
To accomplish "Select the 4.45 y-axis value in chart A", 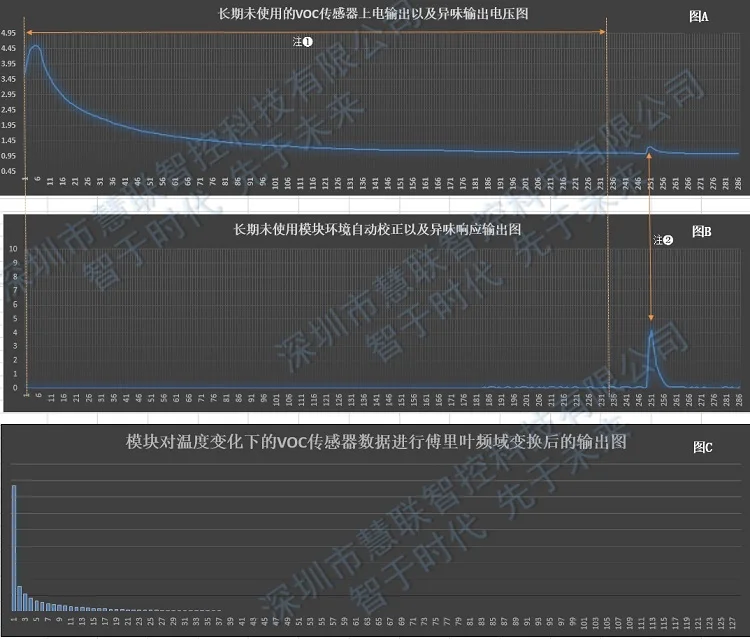I will 8,48.
